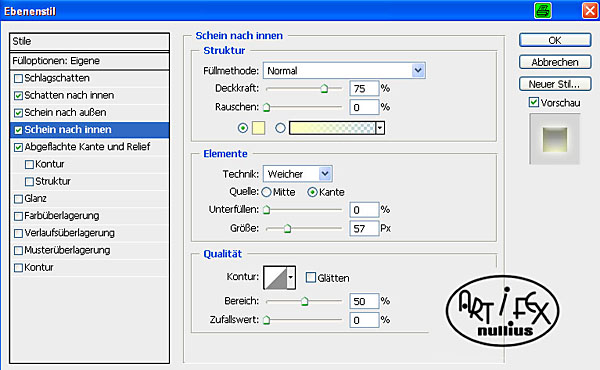Click the Abbrechen button

pos(555,62)
